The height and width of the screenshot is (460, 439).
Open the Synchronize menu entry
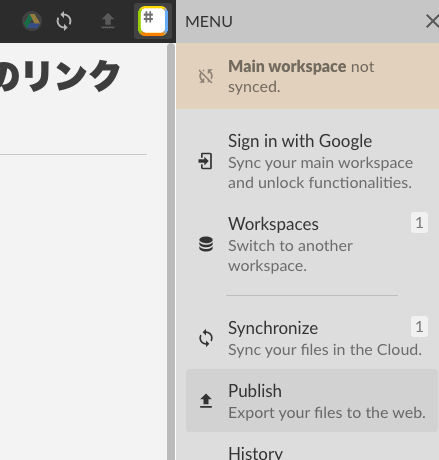(312, 338)
